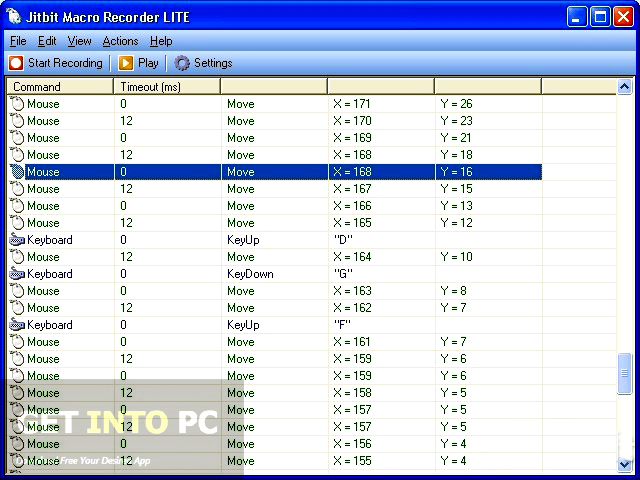Click keyboard icon in KeyUp "F" row
Viewport: 640px width, 480px height.
click(x=17, y=325)
